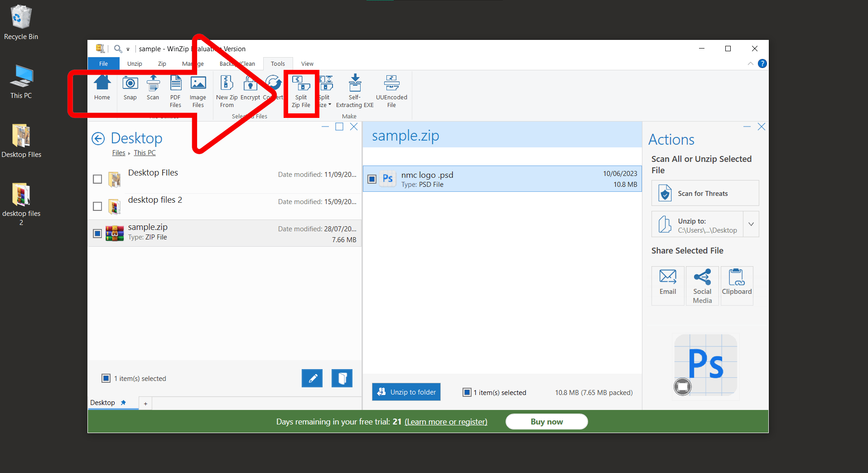The width and height of the screenshot is (868, 473).
Task: Open the Learn more or register link
Action: [x=445, y=421]
